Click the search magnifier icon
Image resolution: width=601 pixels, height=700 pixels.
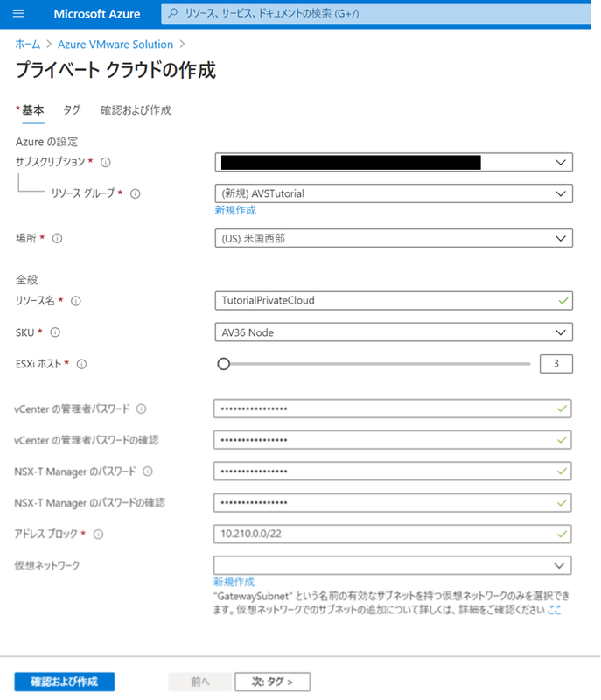172,13
